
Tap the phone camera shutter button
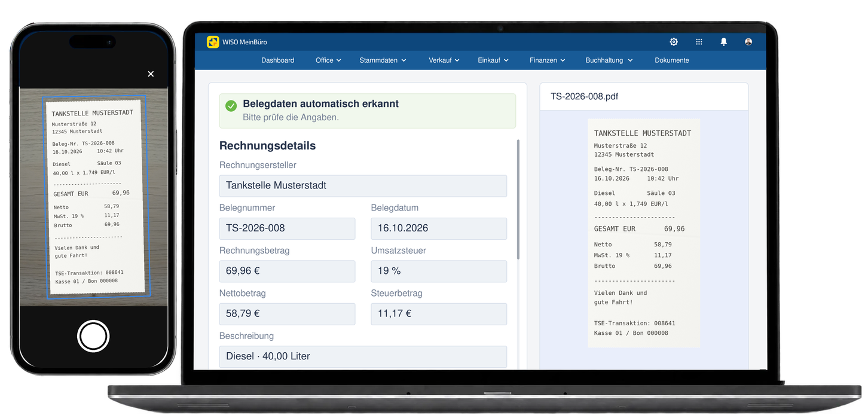93,336
